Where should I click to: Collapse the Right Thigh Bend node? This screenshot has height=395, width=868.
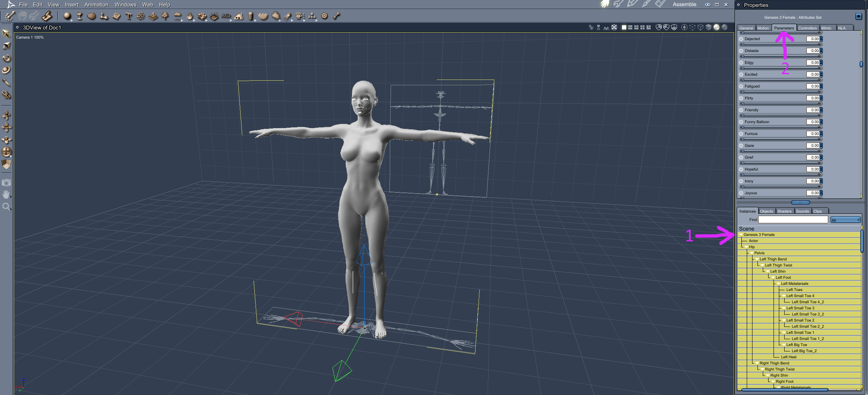[757, 363]
